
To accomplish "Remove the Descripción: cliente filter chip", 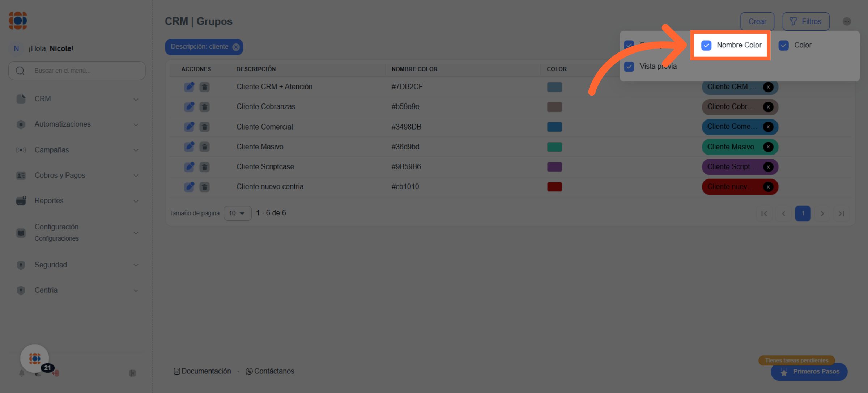I will click(x=236, y=47).
